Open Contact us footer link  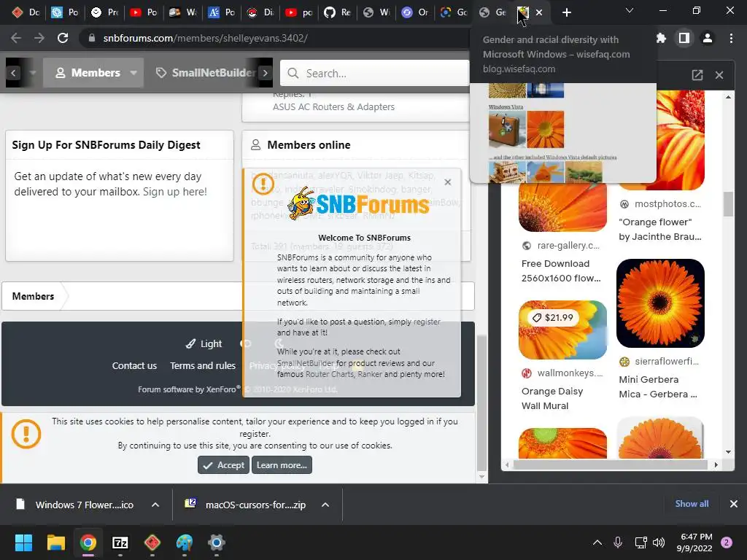pos(134,366)
